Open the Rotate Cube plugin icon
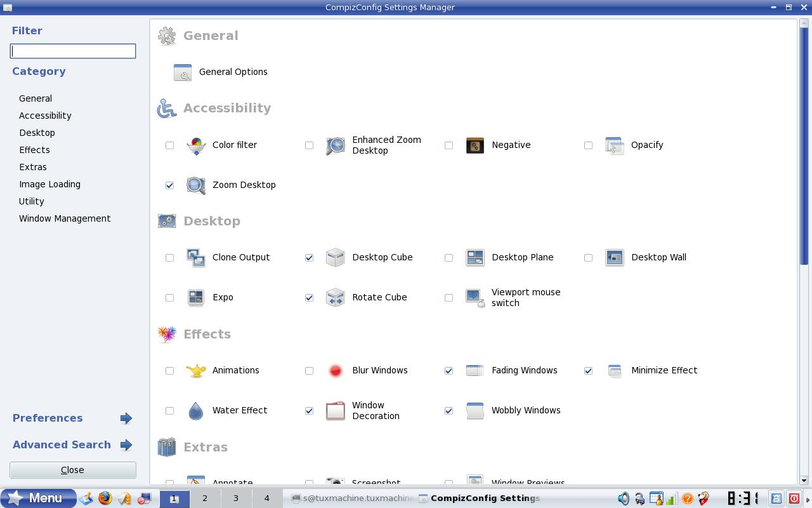Image resolution: width=812 pixels, height=508 pixels. pos(336,298)
